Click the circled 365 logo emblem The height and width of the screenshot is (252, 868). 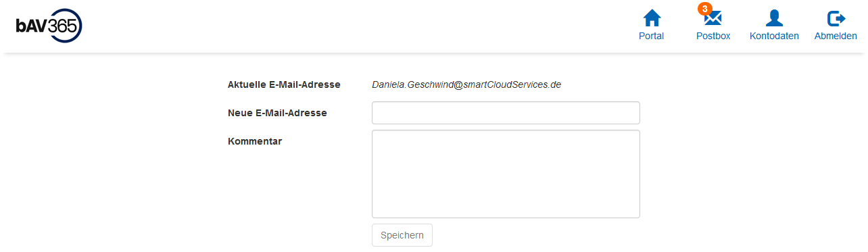click(x=65, y=26)
